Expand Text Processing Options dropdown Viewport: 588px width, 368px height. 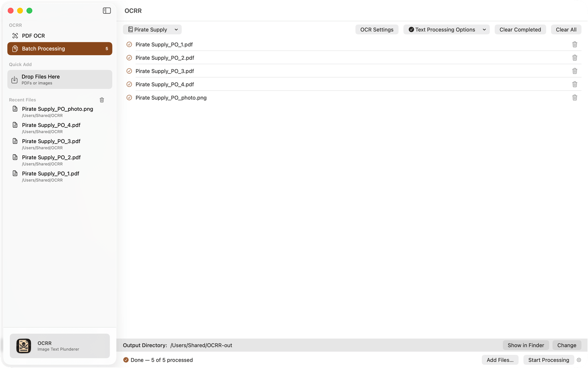click(447, 29)
